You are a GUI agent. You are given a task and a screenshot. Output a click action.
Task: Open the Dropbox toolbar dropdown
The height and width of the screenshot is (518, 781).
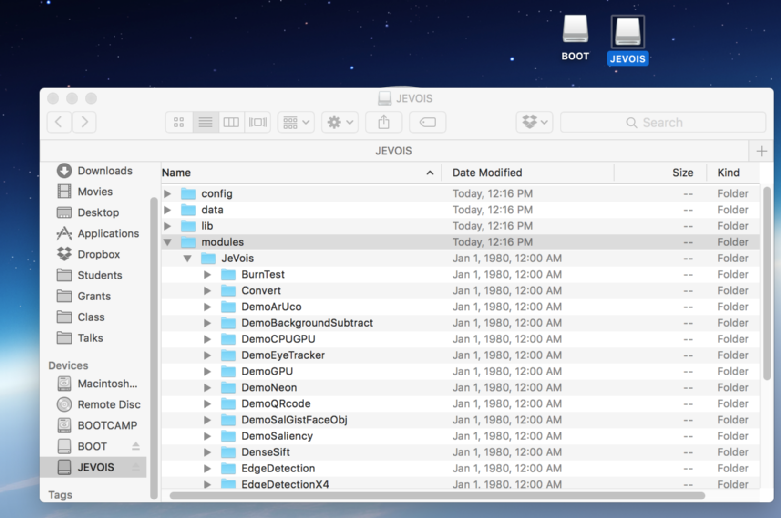click(534, 122)
